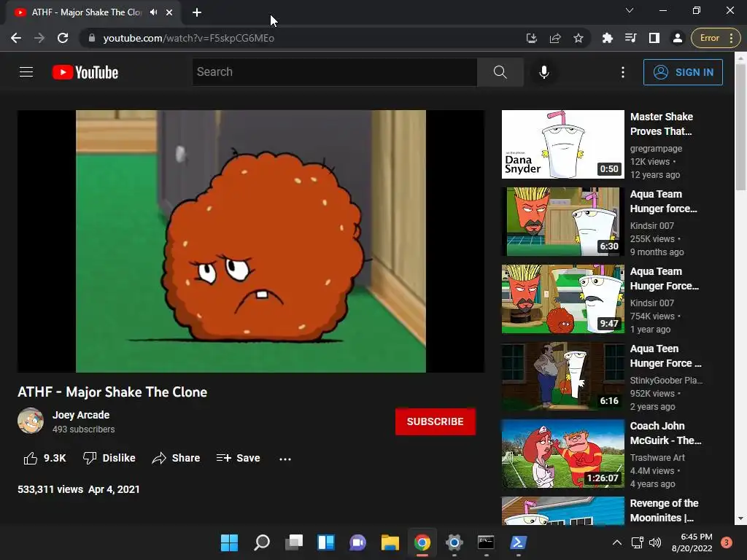
Task: Share this page from the address bar
Action: (x=555, y=38)
